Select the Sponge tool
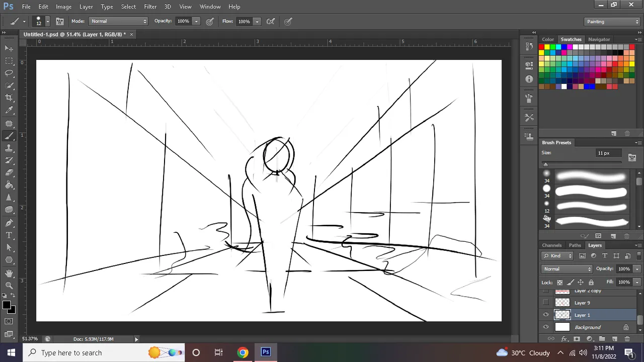Viewport: 644px width, 362px height. (x=9, y=210)
